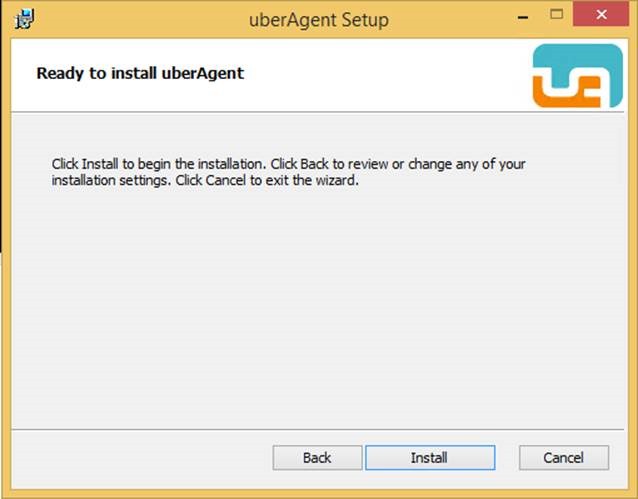
Task: Select the 'uberAgent Setup' title bar text
Action: [319, 20]
